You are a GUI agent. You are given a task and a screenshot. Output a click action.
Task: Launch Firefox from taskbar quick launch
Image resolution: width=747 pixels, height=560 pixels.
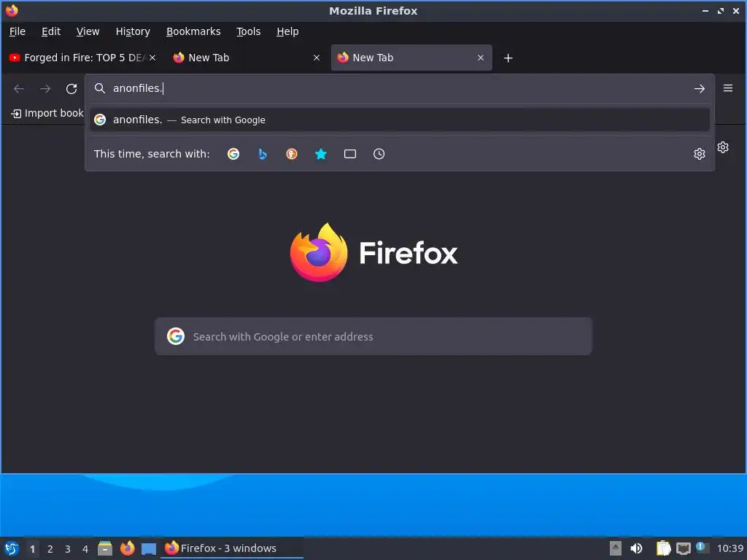pos(127,548)
